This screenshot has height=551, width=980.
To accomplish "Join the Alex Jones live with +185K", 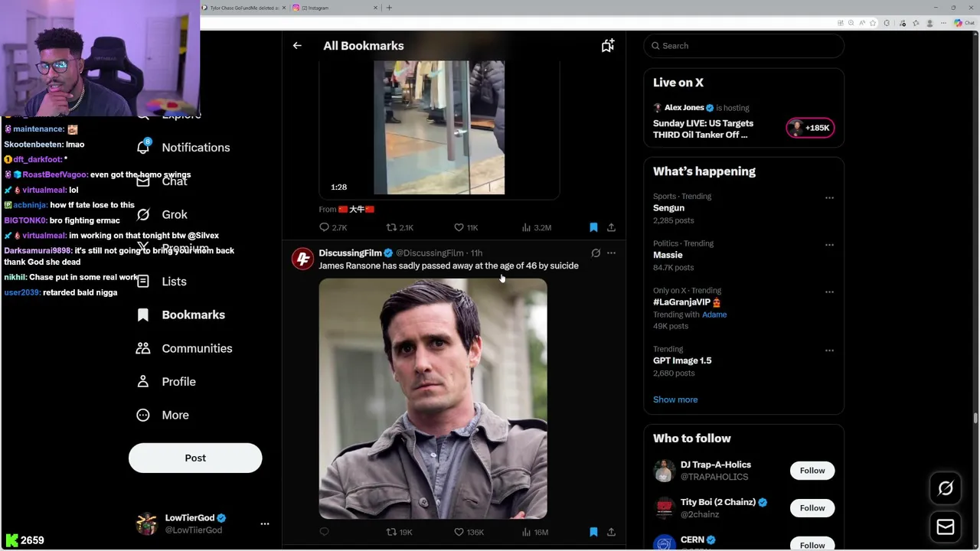I will point(810,128).
